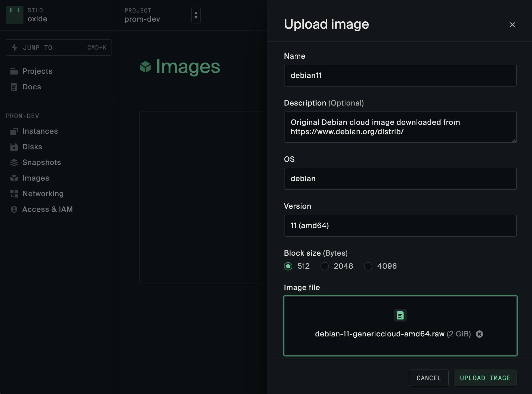Click the OS field containing debian
Viewport: 532px width, 394px height.
coord(400,179)
